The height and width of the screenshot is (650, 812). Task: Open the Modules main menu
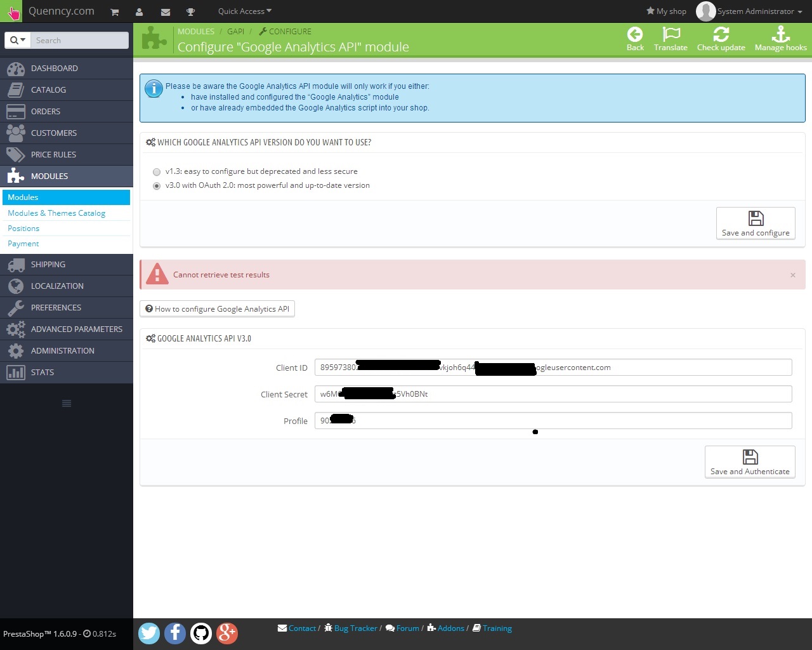[67, 176]
